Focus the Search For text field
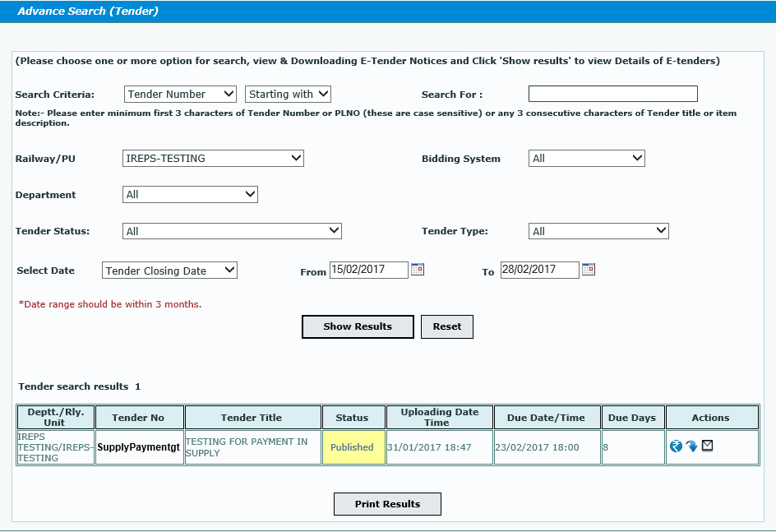The width and height of the screenshot is (776, 532). coord(613,94)
